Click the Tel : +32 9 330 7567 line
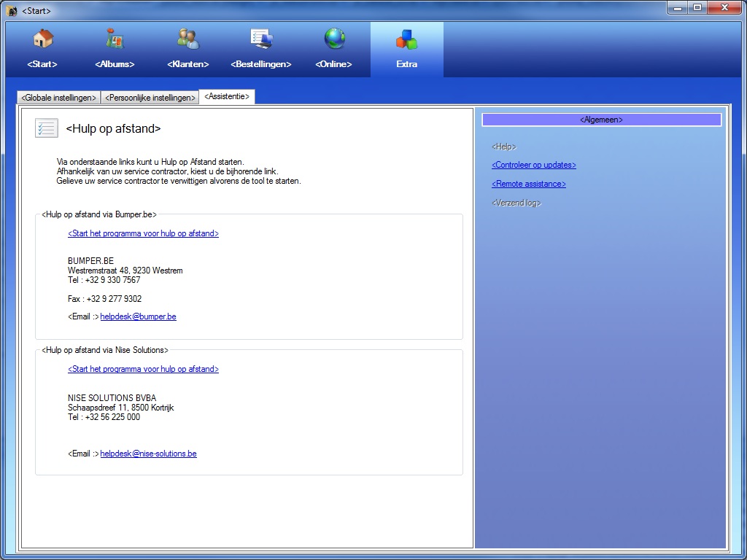Viewport: 747px width, 560px height. pyautogui.click(x=104, y=280)
